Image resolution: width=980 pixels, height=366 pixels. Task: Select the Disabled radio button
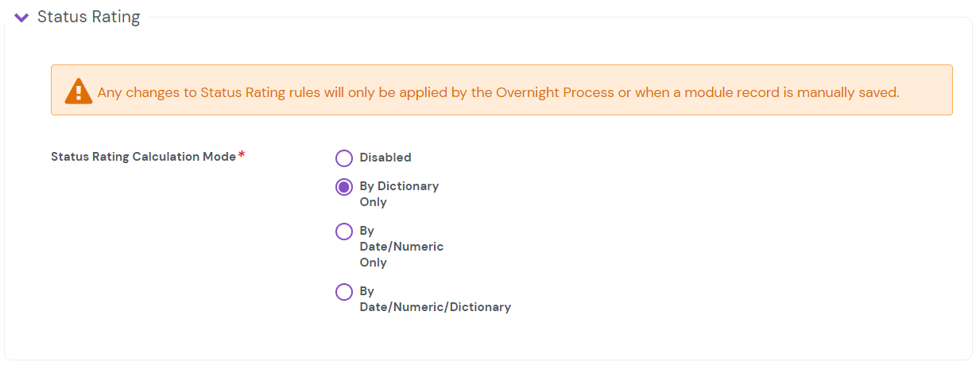pos(344,158)
